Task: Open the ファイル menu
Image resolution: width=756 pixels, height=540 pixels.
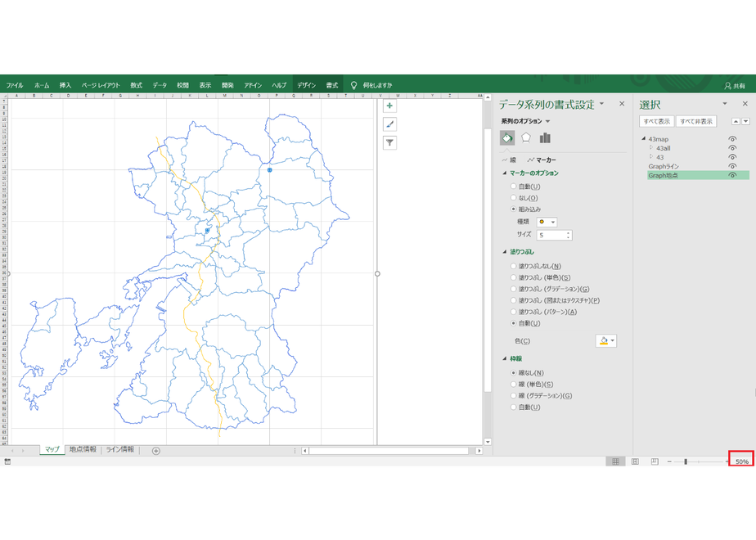Action: pos(15,85)
